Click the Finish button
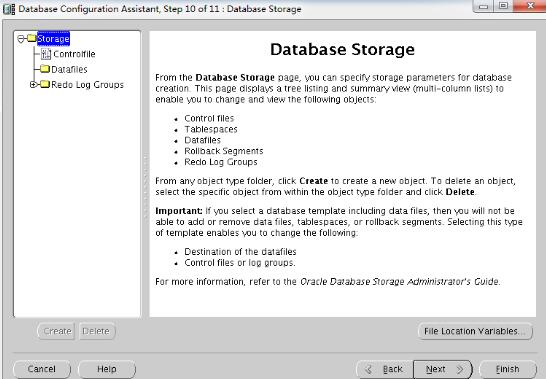546x379 pixels. 508,369
